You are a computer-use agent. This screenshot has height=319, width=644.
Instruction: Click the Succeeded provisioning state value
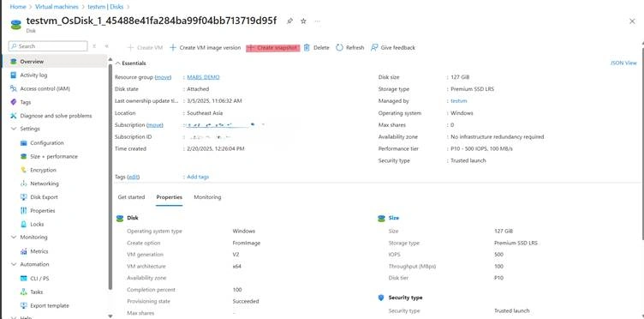[x=246, y=301]
